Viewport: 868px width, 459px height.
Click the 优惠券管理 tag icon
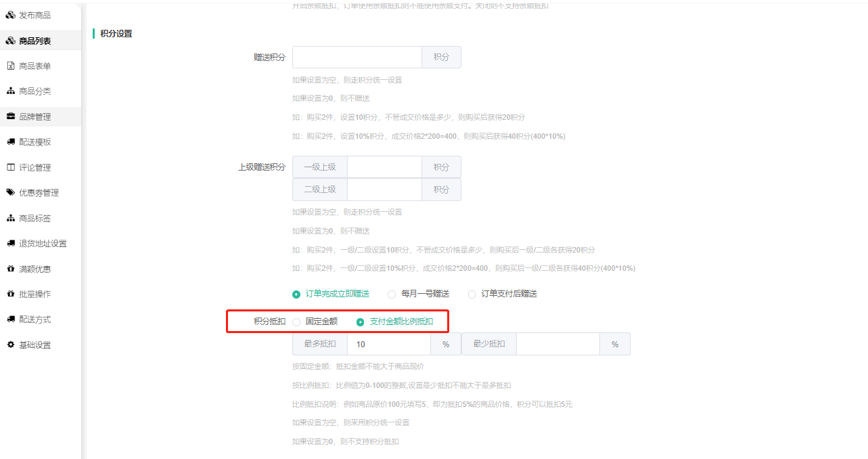coord(10,192)
